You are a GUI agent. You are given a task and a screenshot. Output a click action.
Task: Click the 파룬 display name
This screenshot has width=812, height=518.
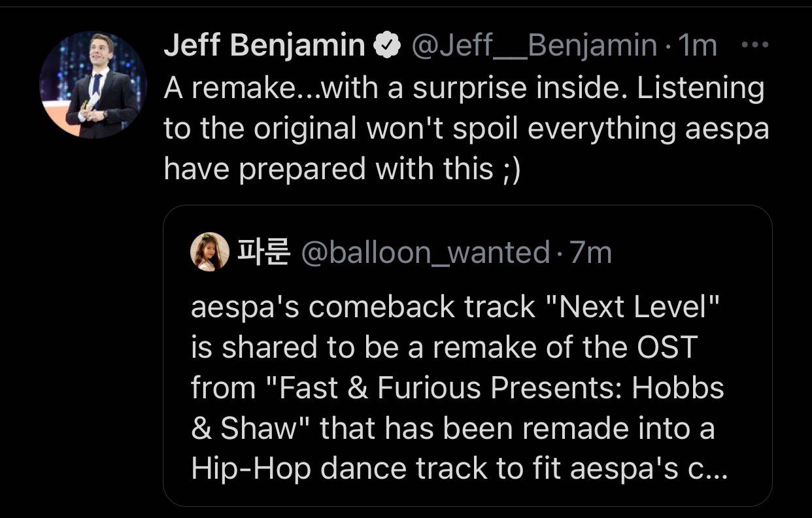click(x=262, y=252)
